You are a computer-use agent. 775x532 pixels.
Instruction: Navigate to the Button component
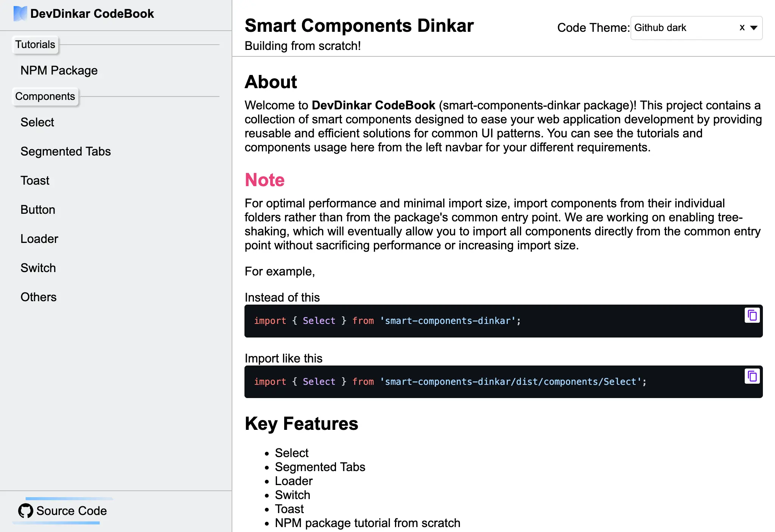pyautogui.click(x=37, y=209)
